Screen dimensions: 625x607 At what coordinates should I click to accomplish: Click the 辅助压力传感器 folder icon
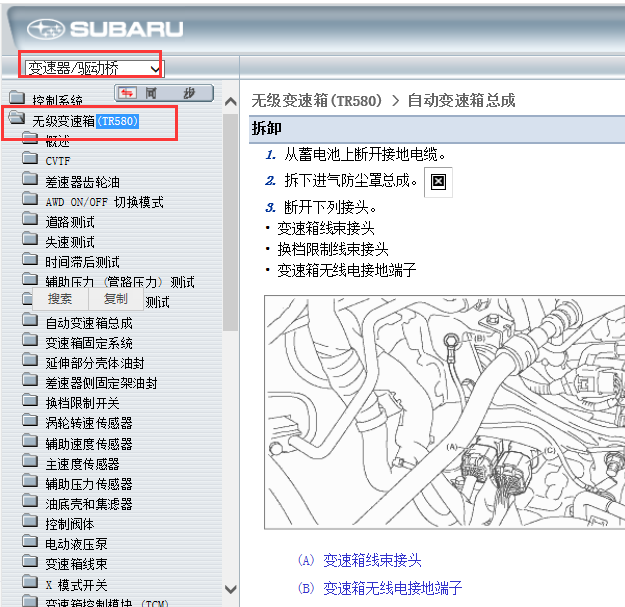click(x=30, y=480)
